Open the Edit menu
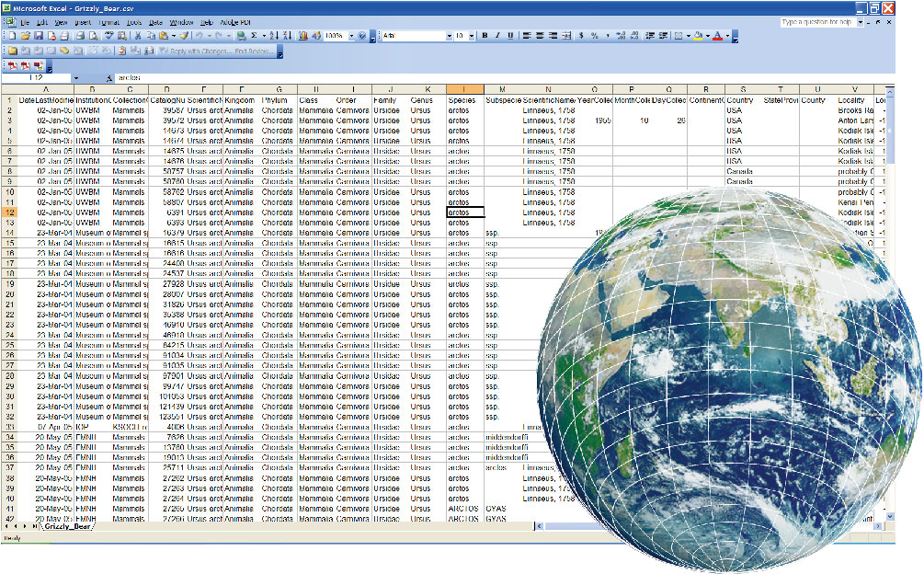This screenshot has width=924, height=574. click(x=42, y=22)
